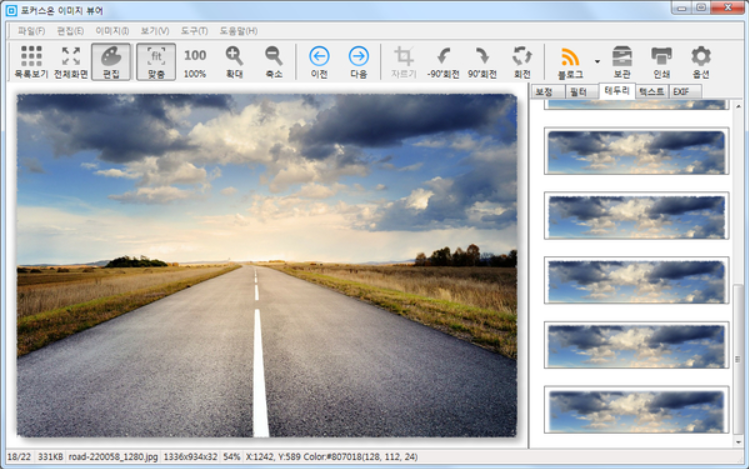Open the 파일(F) menu
This screenshot has height=469, width=749.
tap(32, 31)
